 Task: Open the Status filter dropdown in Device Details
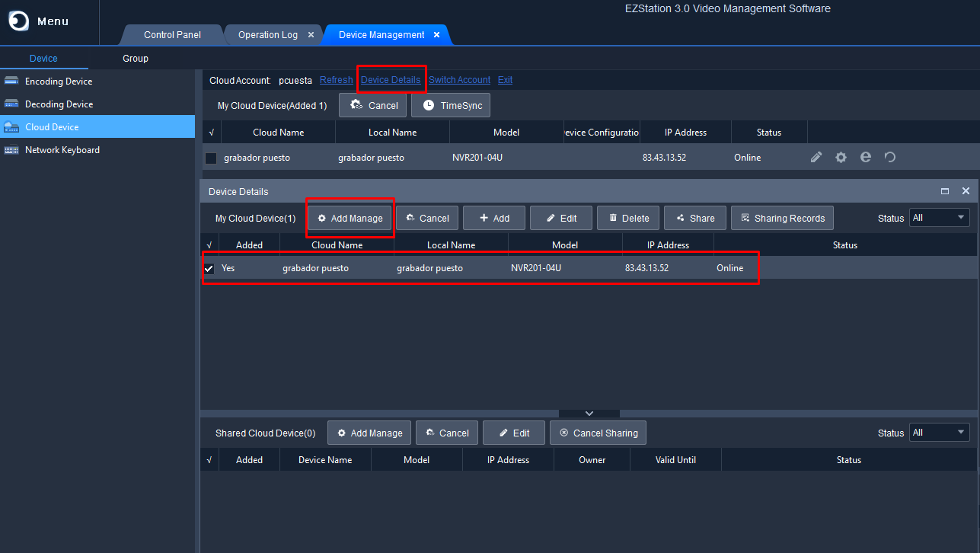tap(939, 217)
